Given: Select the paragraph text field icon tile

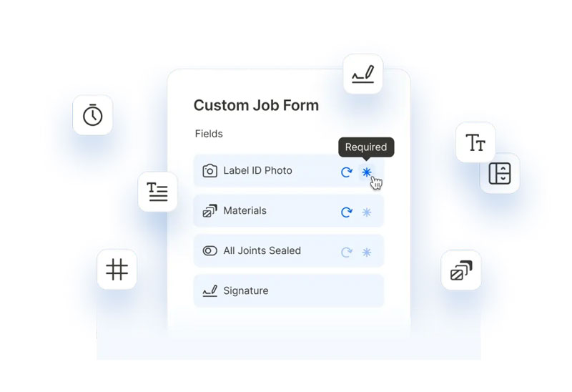Looking at the screenshot, I should 157,192.
